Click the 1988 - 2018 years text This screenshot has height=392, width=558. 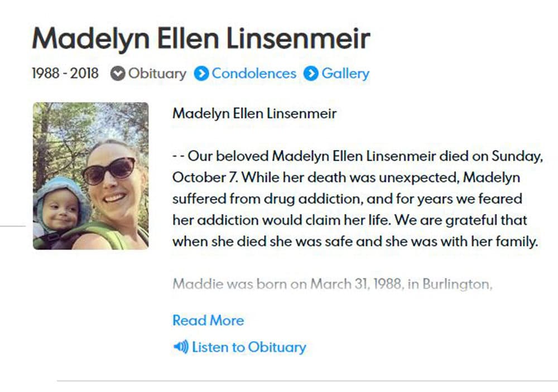coord(65,74)
